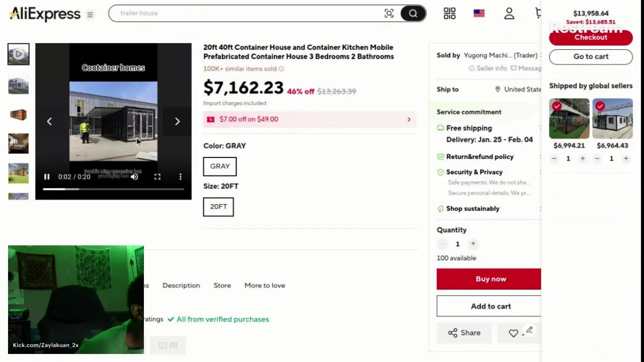644x362 pixels.
Task: Click the search magnifier button
Action: pos(413,14)
